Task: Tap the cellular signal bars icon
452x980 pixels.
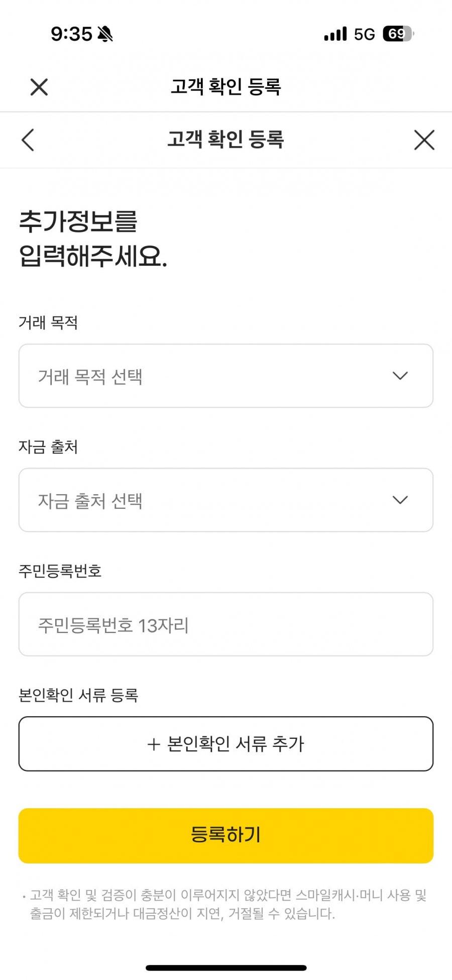Action: (x=335, y=34)
